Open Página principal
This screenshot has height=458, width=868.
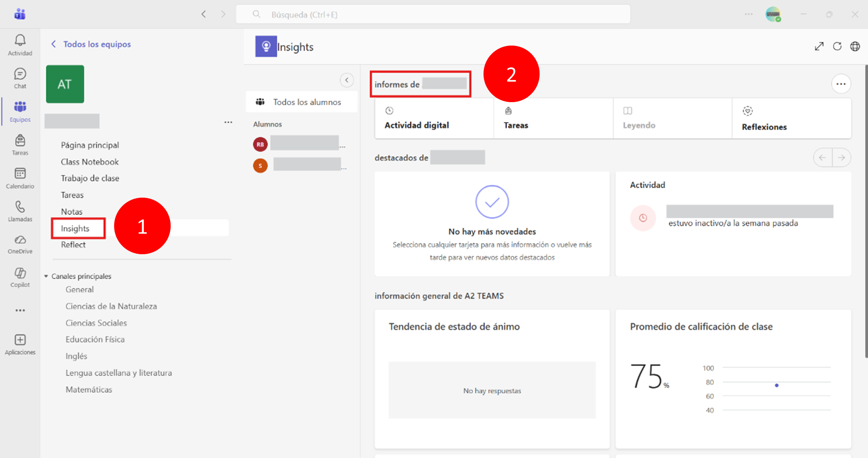tap(90, 145)
